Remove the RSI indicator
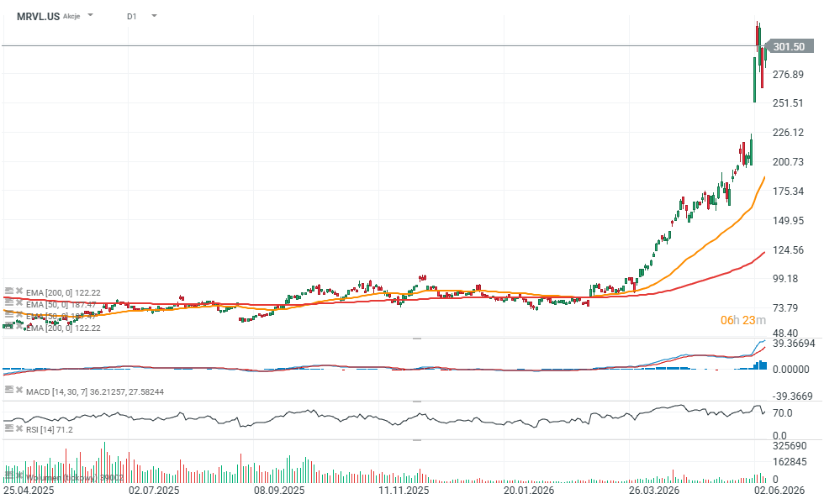 tap(19, 428)
